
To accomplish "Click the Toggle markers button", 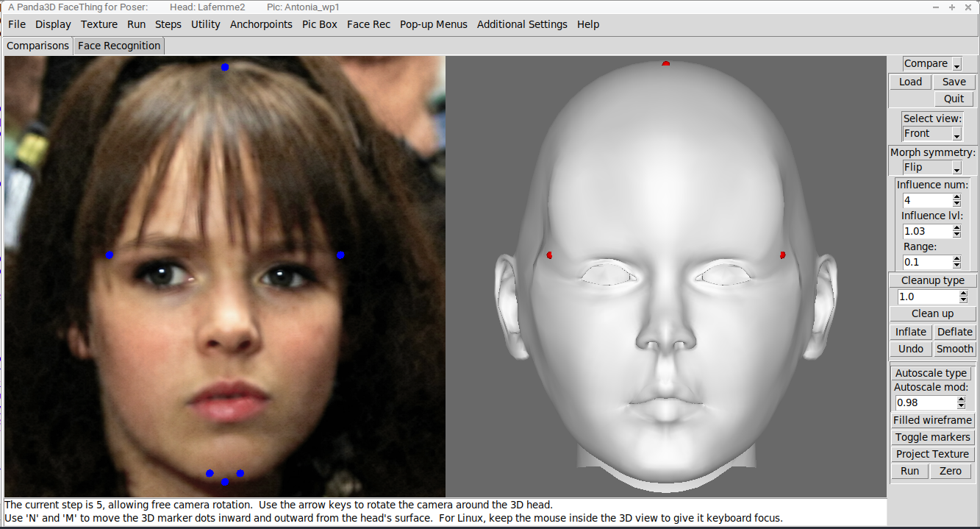I will pyautogui.click(x=933, y=437).
